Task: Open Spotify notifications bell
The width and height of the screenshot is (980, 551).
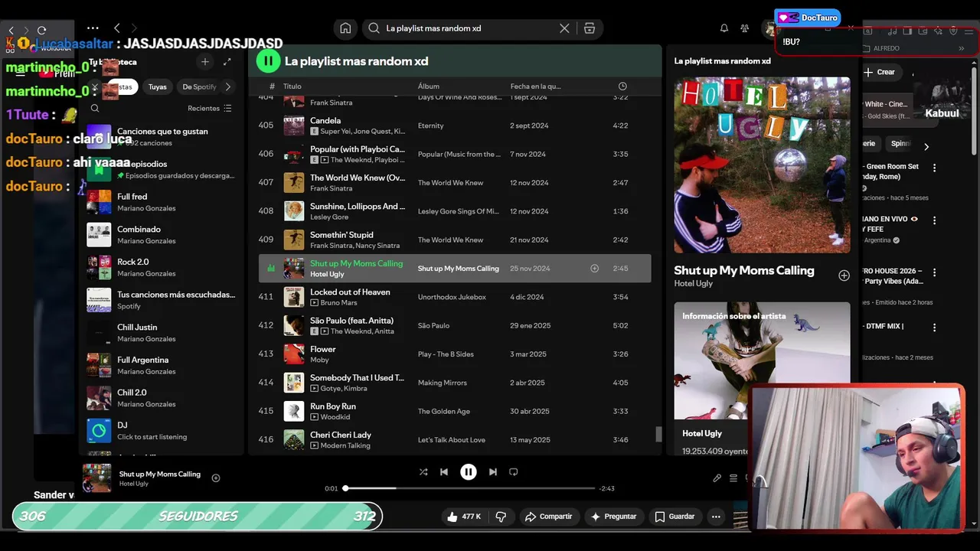Action: (x=724, y=28)
